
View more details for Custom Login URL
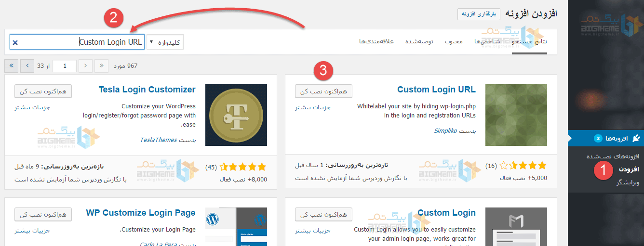[313, 107]
